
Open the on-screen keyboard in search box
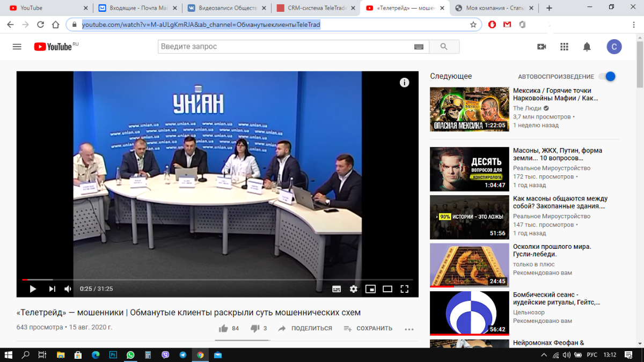click(x=419, y=47)
